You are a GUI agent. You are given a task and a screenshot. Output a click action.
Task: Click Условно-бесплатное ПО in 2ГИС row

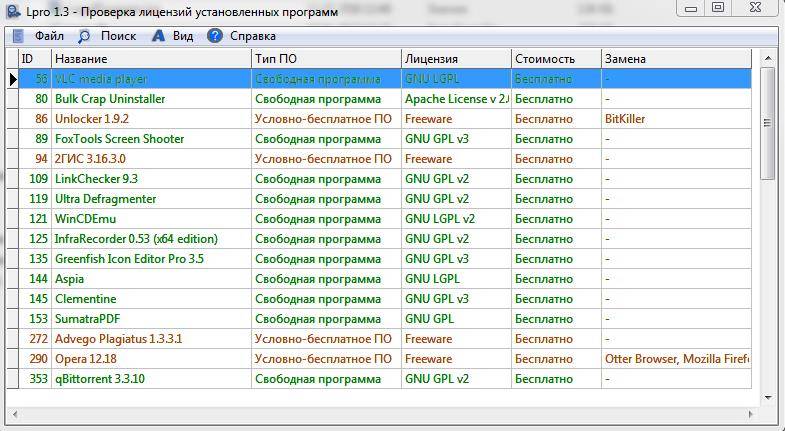326,159
